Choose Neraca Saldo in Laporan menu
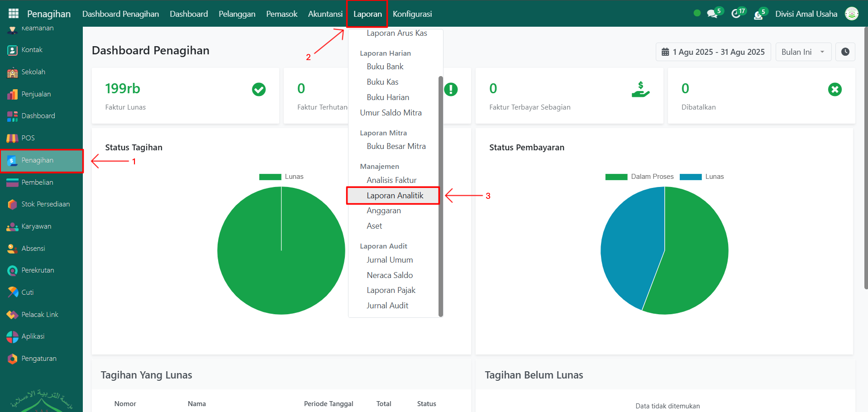 pyautogui.click(x=390, y=275)
